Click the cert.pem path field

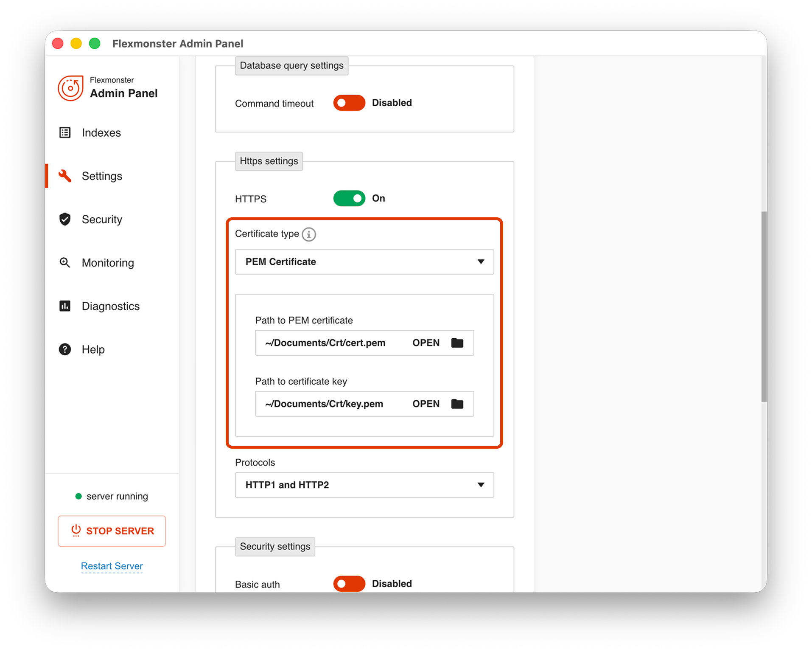click(x=364, y=343)
